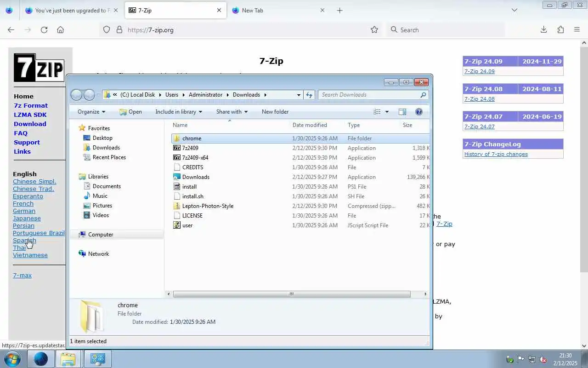This screenshot has height=368, width=588.
Task: Open the 7z Format sidebar link
Action: tap(31, 105)
